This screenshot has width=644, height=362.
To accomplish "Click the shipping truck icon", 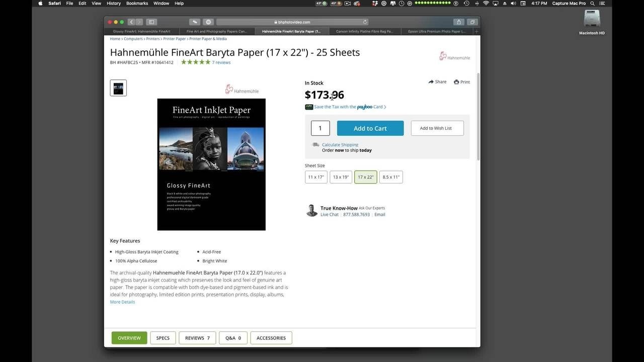I will (315, 145).
